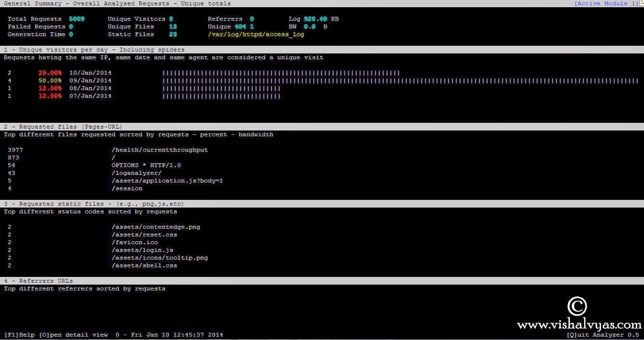
Task: Click the [Q]uit Analyzer 0.5 label
Action: point(603,335)
